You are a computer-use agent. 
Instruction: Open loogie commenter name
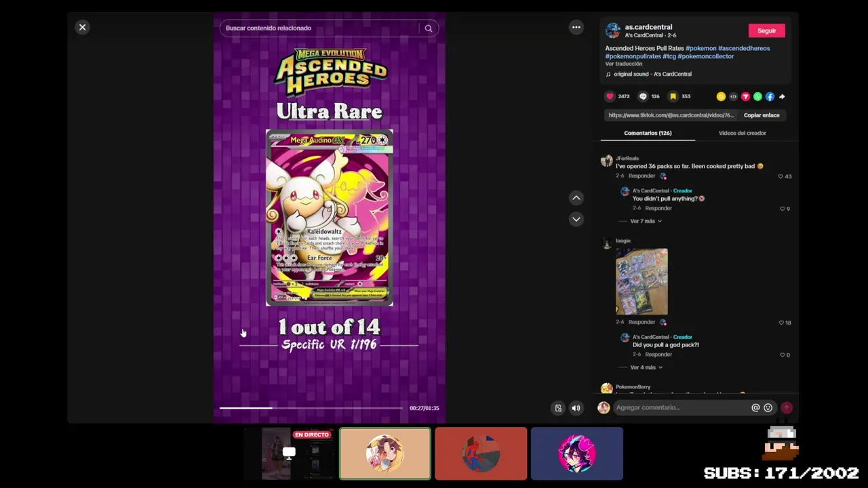[623, 241]
